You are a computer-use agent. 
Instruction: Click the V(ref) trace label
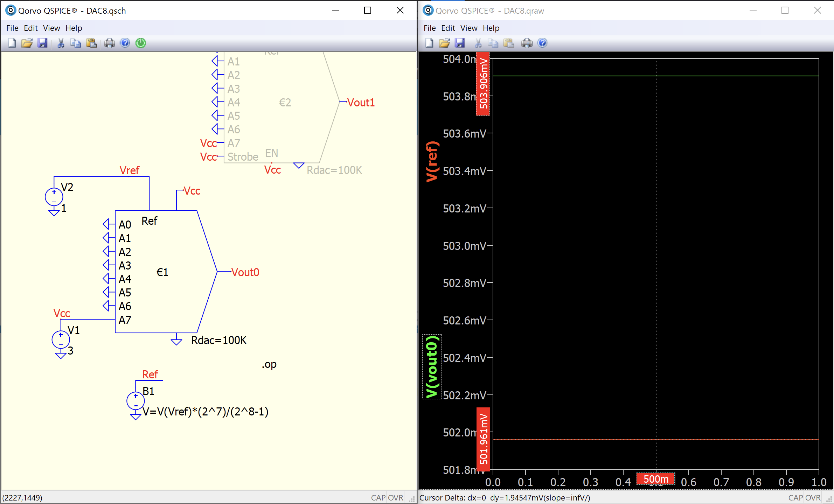(x=432, y=161)
